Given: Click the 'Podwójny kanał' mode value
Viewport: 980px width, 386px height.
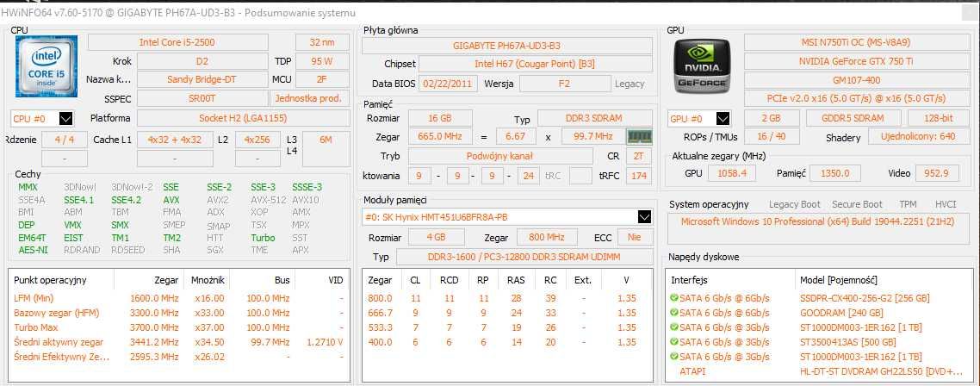Looking at the screenshot, I should 500,156.
